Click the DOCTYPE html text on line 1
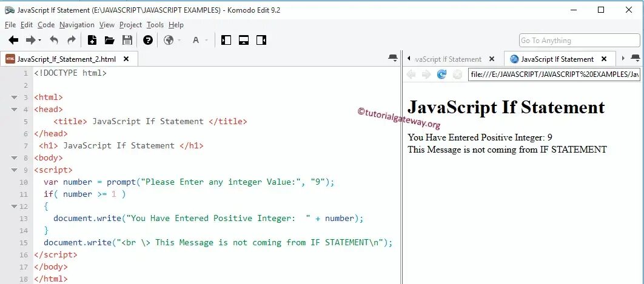The image size is (644, 284). click(70, 73)
